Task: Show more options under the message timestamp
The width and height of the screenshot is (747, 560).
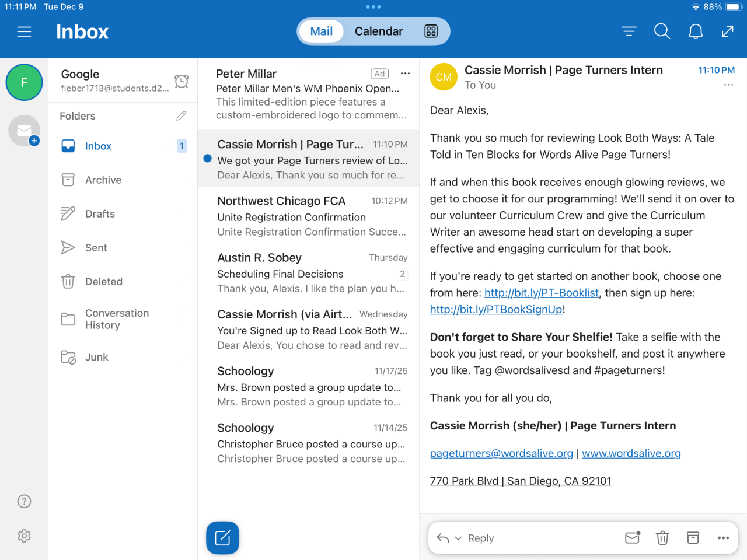Action: click(x=728, y=85)
